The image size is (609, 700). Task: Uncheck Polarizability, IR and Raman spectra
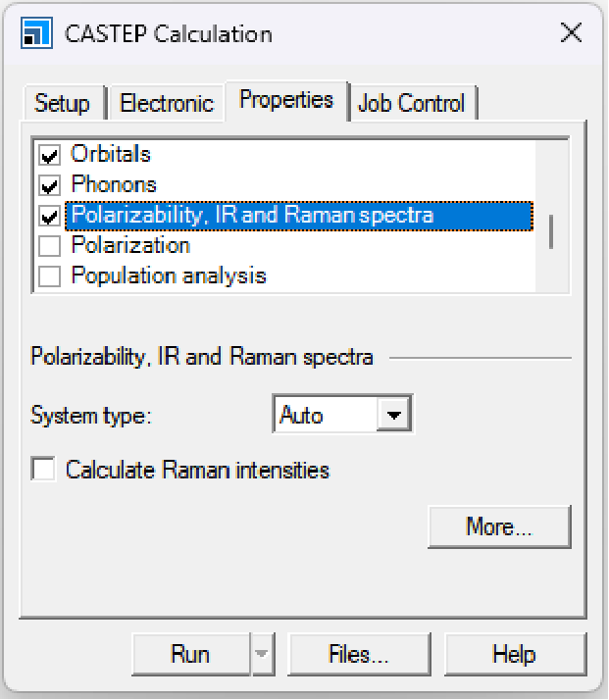[49, 216]
